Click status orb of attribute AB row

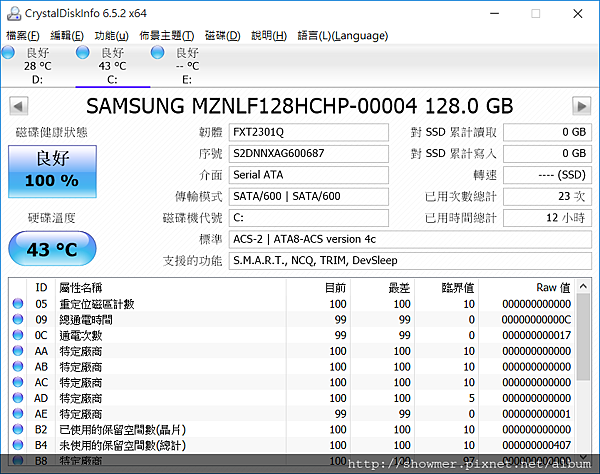(x=18, y=366)
